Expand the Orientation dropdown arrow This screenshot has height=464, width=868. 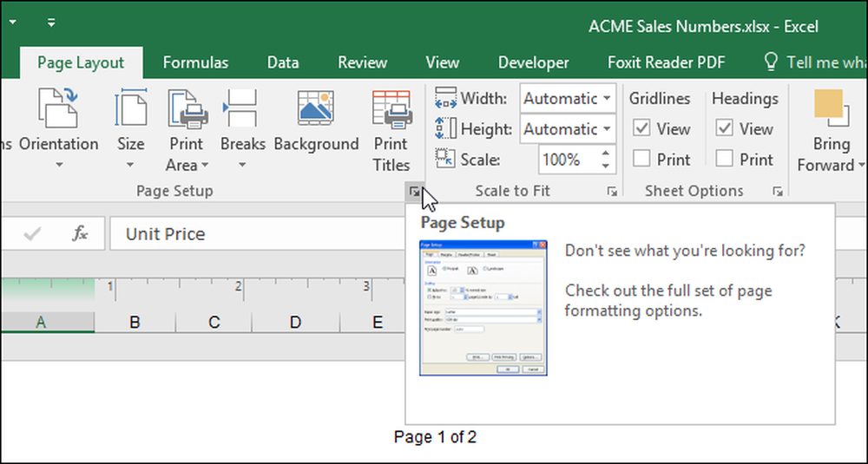[59, 165]
